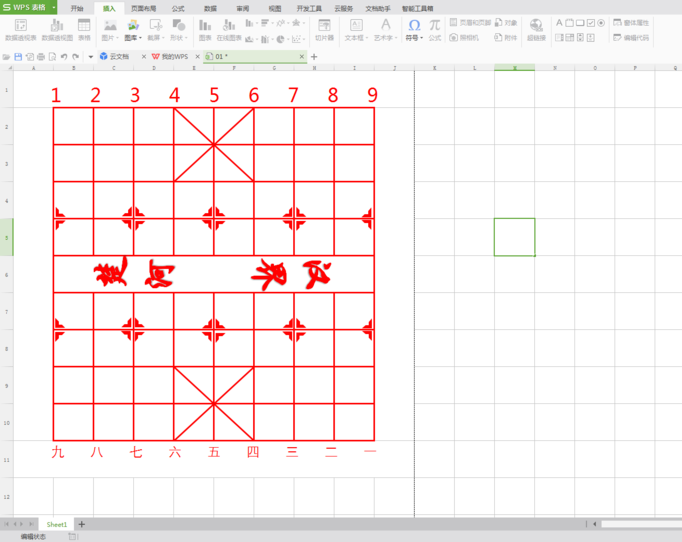Image resolution: width=682 pixels, height=542 pixels.
Task: Close the 云文档 tab
Action: coord(144,57)
